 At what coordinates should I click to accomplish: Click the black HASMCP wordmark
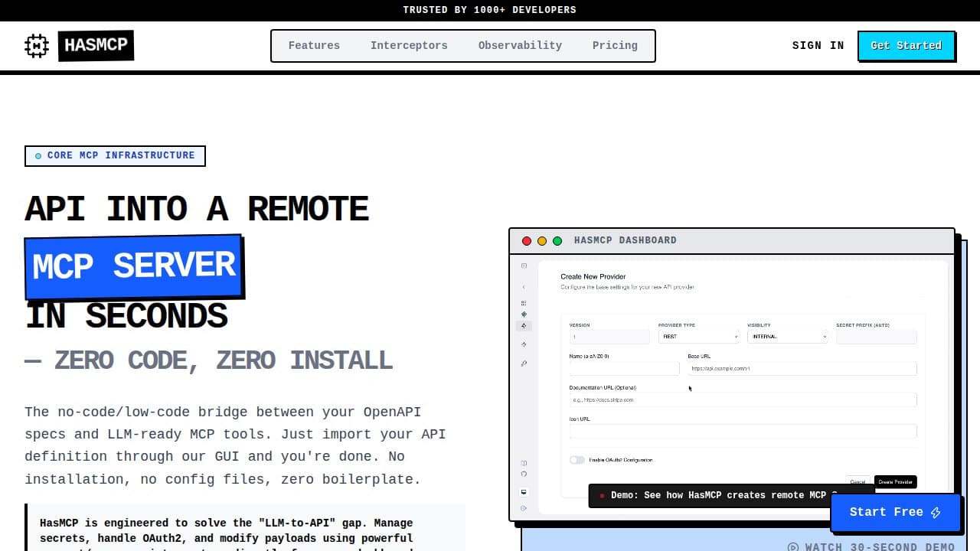[96, 45]
